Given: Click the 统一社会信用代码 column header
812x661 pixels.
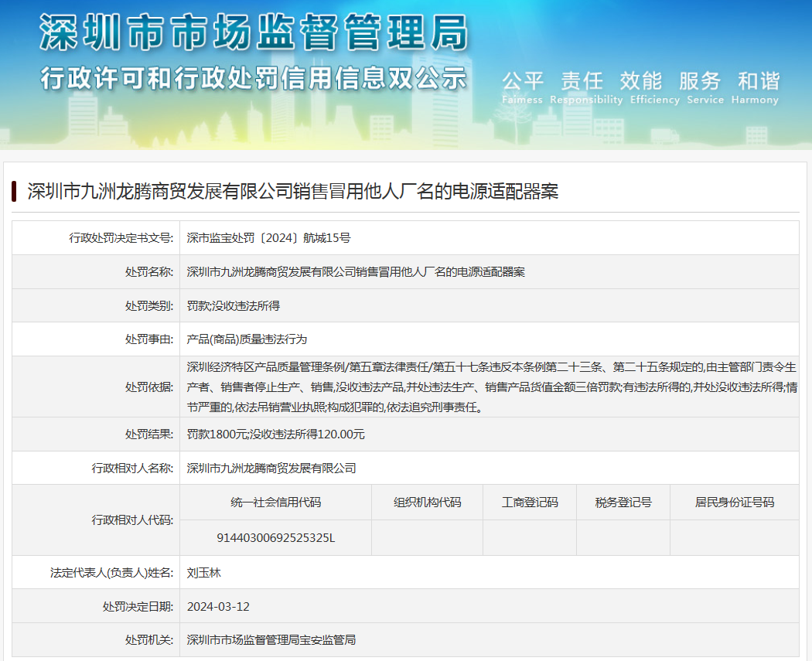Looking at the screenshot, I should tap(275, 503).
